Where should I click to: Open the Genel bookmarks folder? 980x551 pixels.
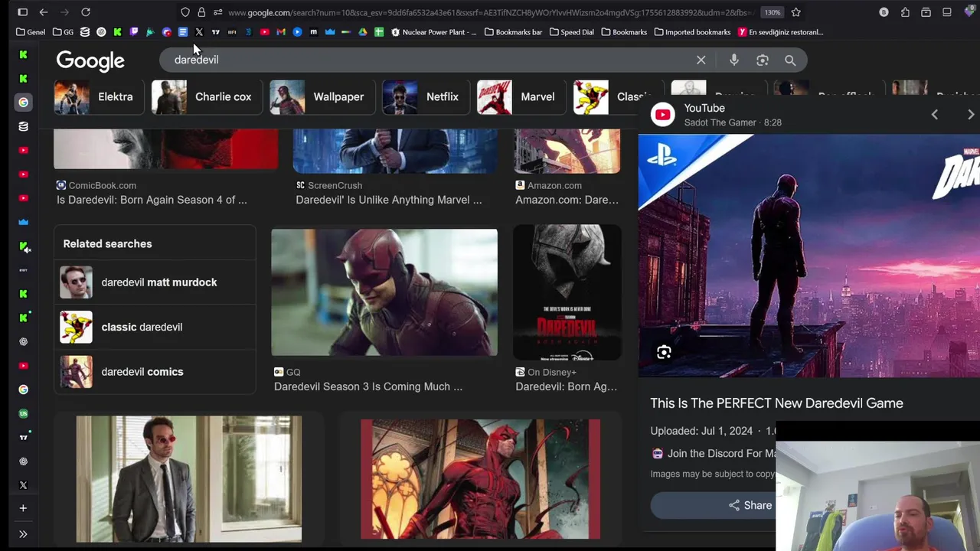click(31, 32)
